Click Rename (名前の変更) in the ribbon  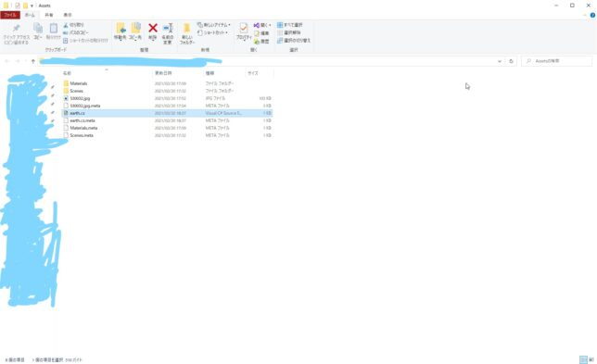point(168,33)
